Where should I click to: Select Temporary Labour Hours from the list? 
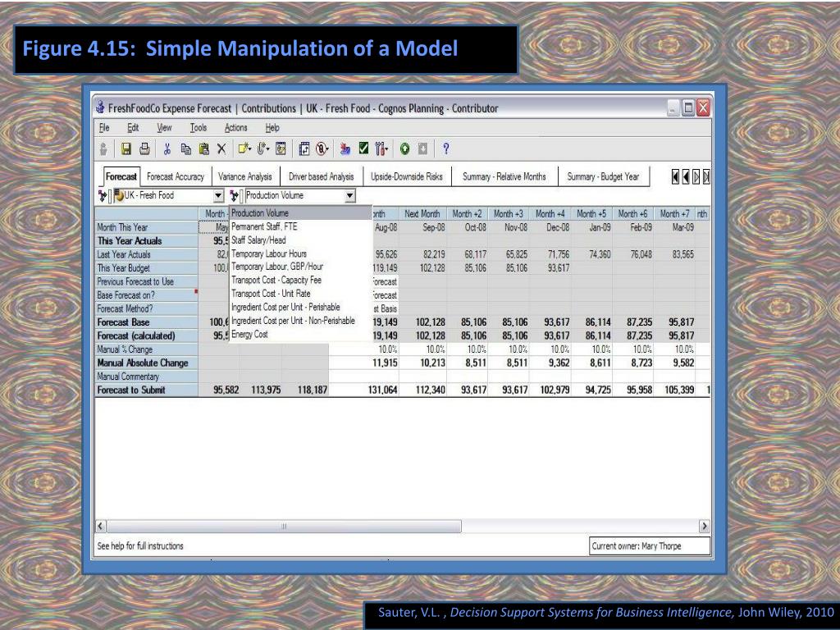coord(300,253)
